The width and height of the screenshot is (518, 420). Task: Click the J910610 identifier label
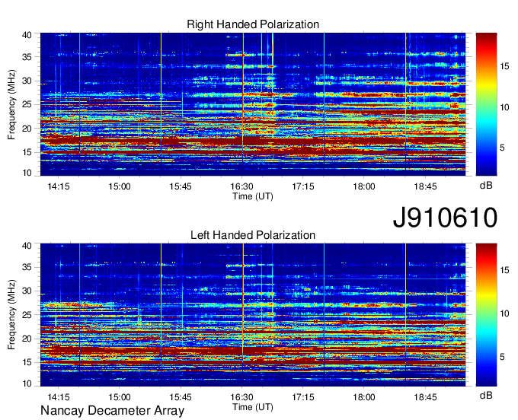445,218
